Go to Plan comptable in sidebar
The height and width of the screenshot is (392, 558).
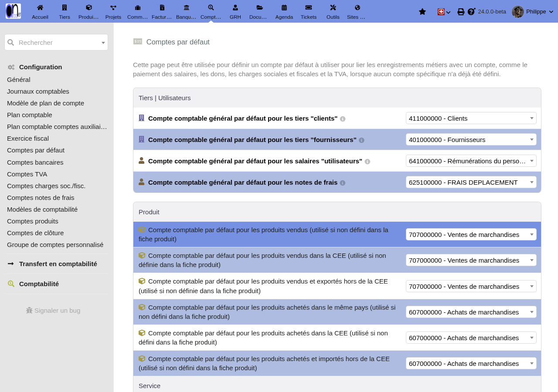(x=30, y=115)
